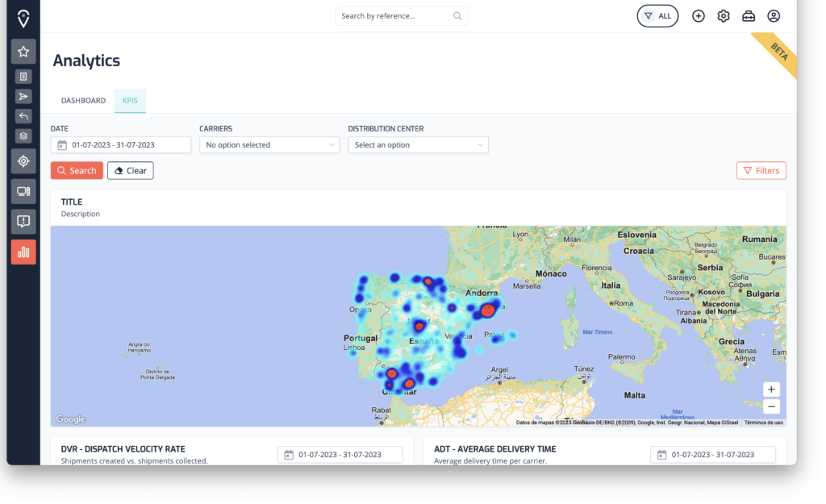Click the Grecia label on the map
826x504 pixels.
click(x=732, y=342)
